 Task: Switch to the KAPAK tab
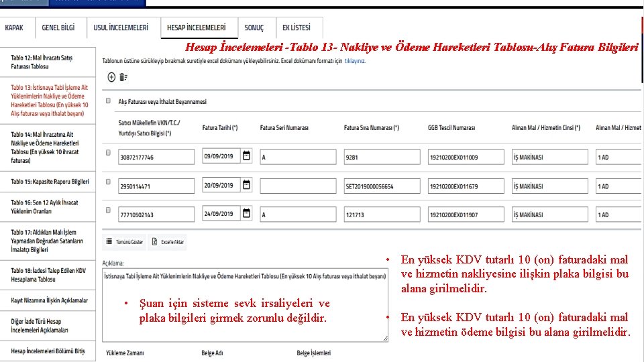tap(14, 27)
